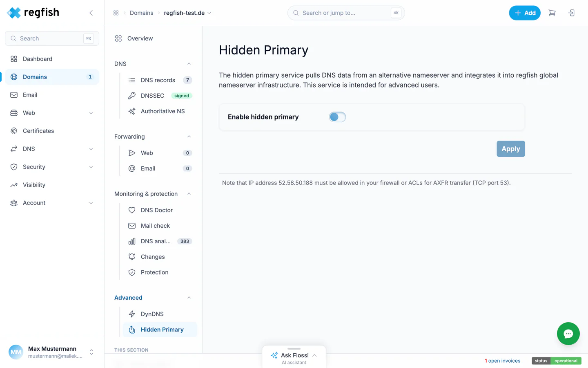Screen dimensions: 588x368
Task: Go to Domains in the breadcrumb
Action: pos(142,13)
